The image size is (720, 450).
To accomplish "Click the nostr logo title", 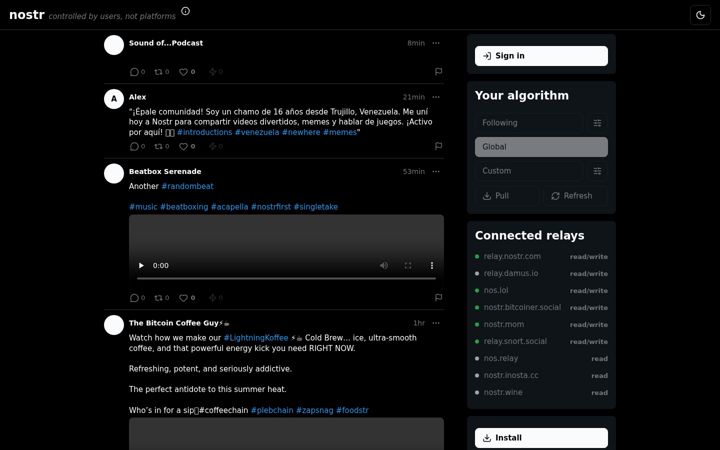I will coord(27,15).
